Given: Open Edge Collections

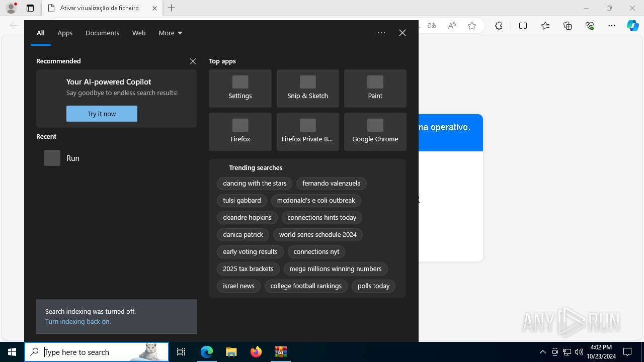Looking at the screenshot, I should tap(568, 26).
